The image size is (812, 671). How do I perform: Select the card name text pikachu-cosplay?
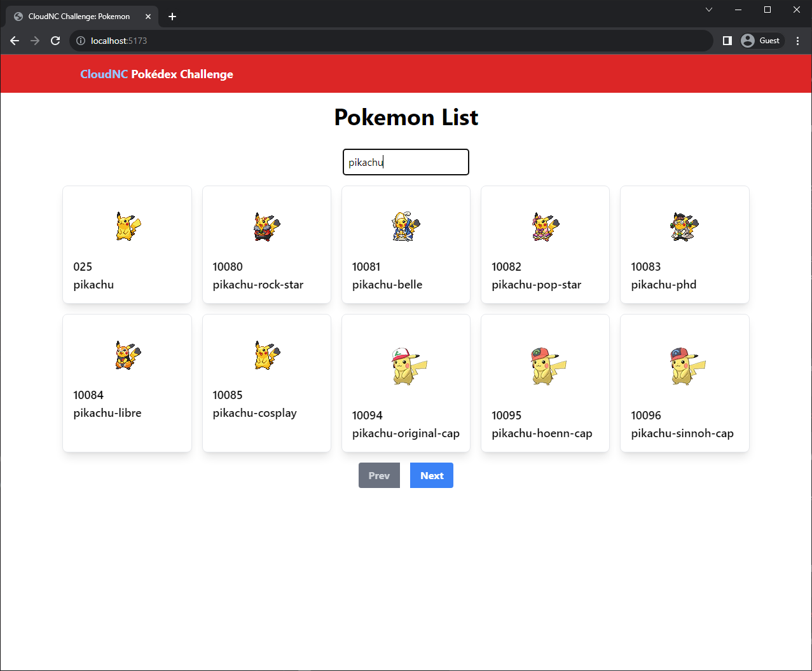point(255,413)
